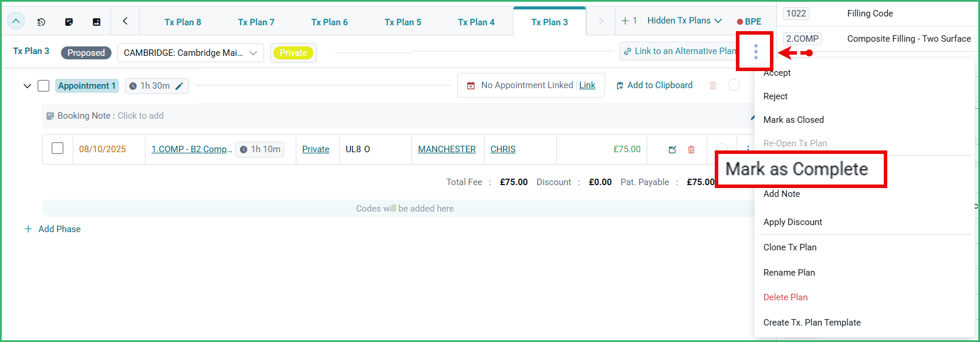Tick the Appointment 1 checkbox
The width and height of the screenshot is (980, 342).
pyautogui.click(x=43, y=86)
